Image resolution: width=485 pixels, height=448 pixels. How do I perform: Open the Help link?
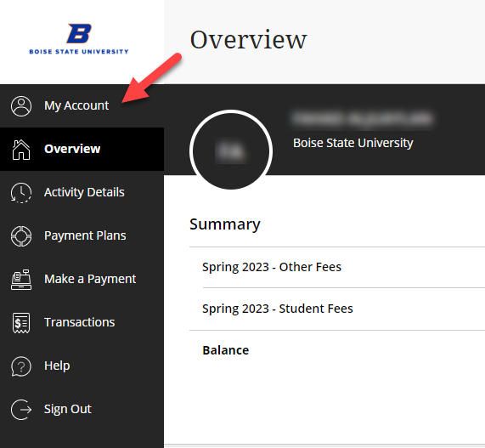click(x=82, y=366)
